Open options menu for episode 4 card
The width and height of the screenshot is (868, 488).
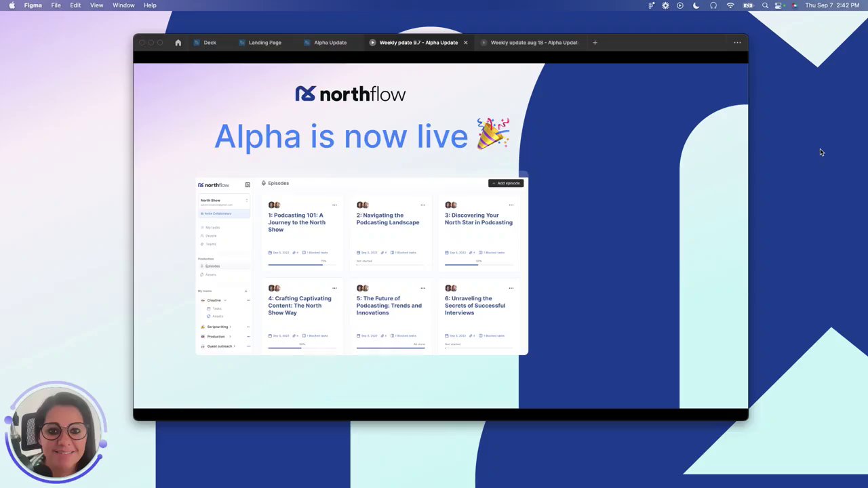(334, 288)
